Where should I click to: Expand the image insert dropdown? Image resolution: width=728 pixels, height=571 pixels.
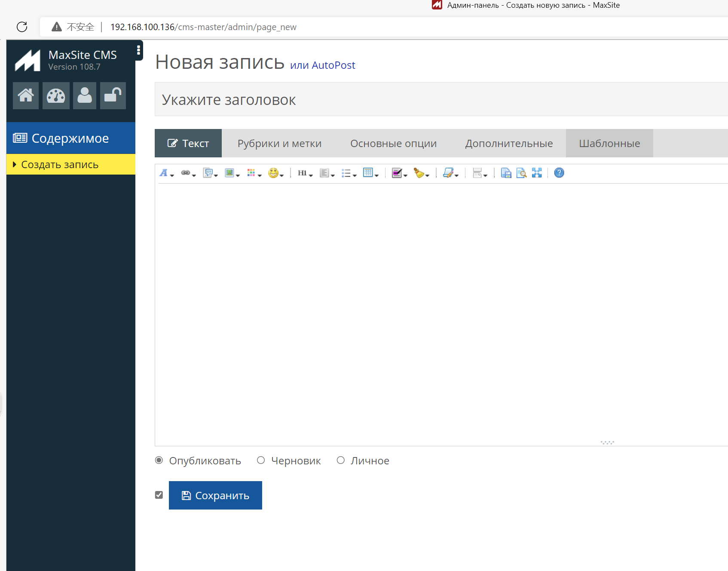click(x=237, y=175)
